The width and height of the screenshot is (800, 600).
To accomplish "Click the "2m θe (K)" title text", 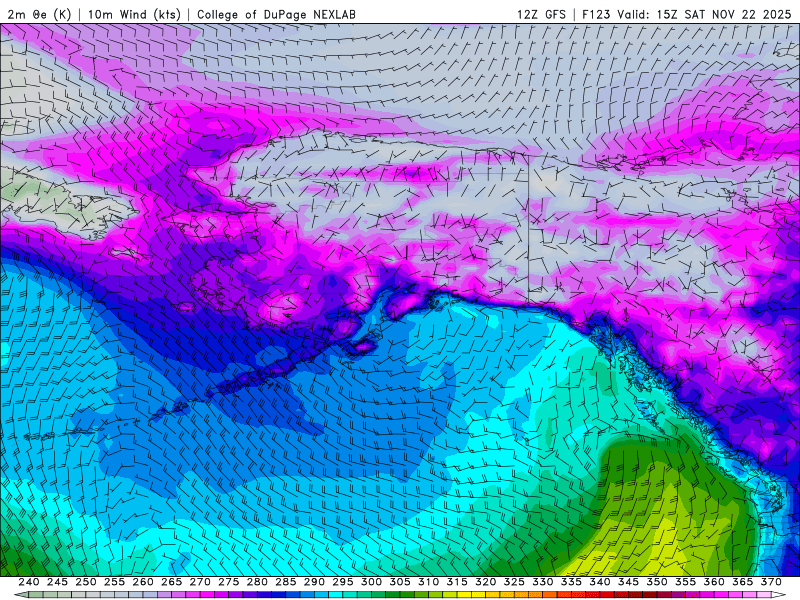I will [39, 14].
